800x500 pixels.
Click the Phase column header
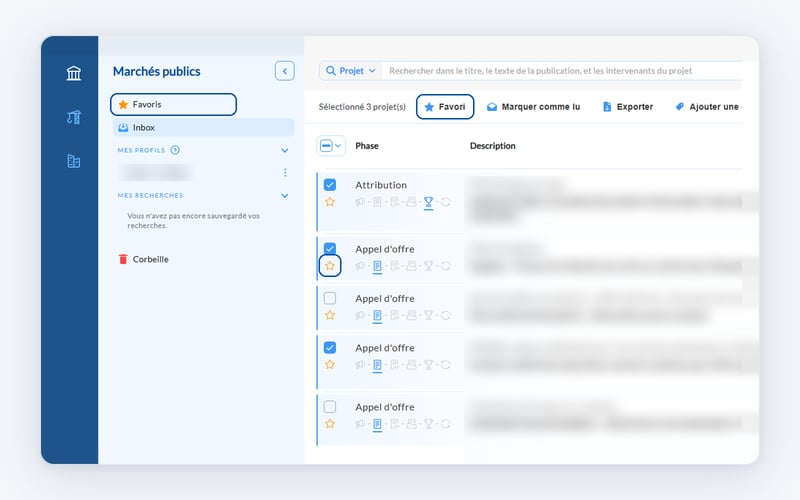(x=367, y=146)
